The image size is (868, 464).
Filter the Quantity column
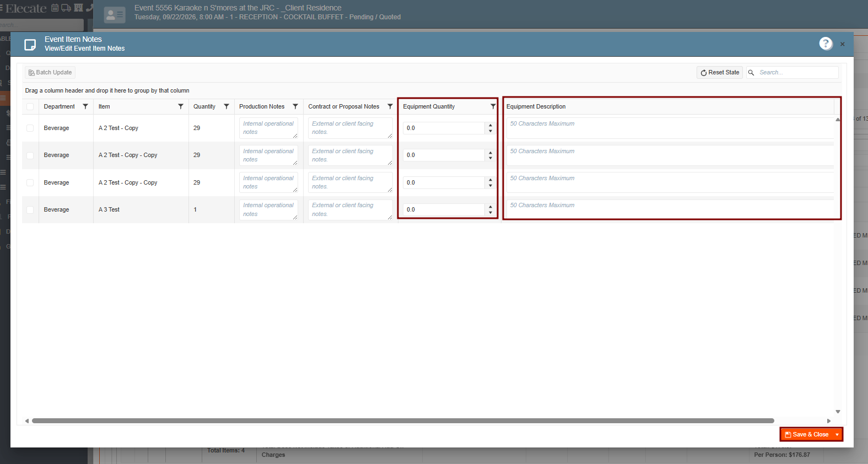[227, 106]
